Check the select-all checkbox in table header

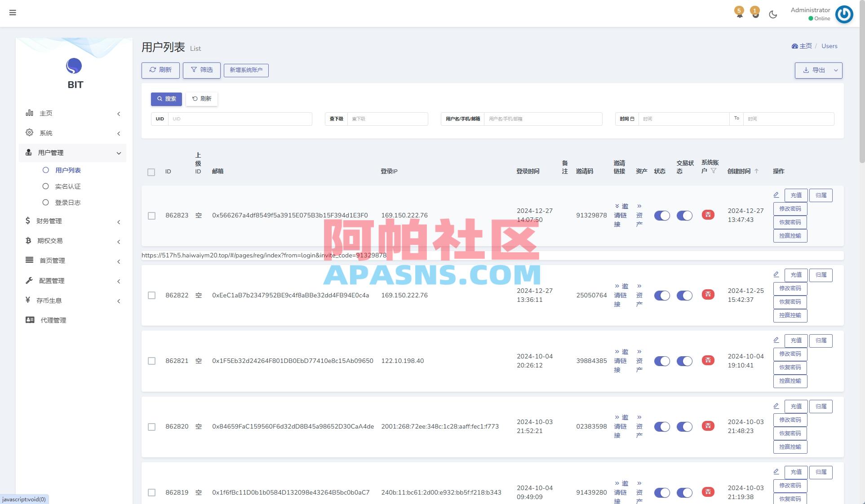pos(151,172)
